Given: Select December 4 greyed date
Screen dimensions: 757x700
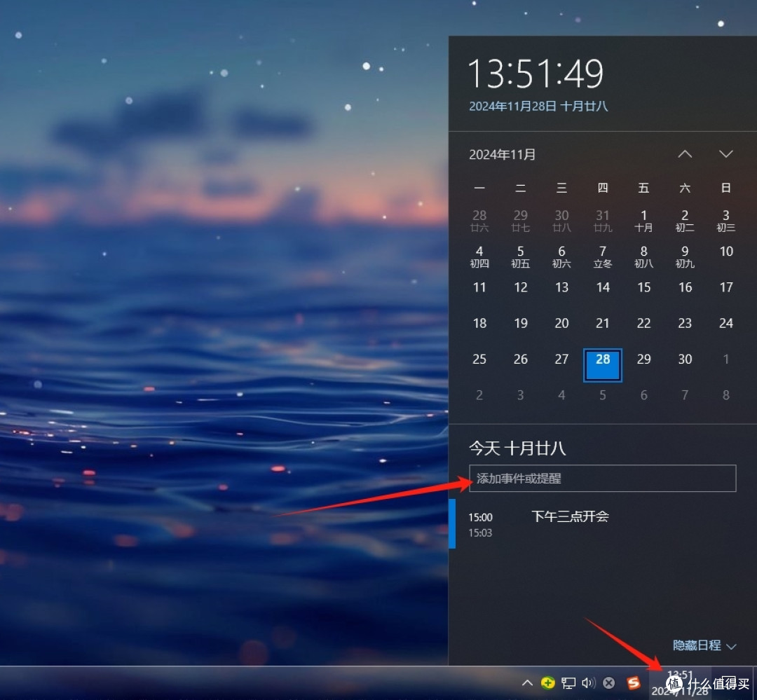Looking at the screenshot, I should pos(561,395).
